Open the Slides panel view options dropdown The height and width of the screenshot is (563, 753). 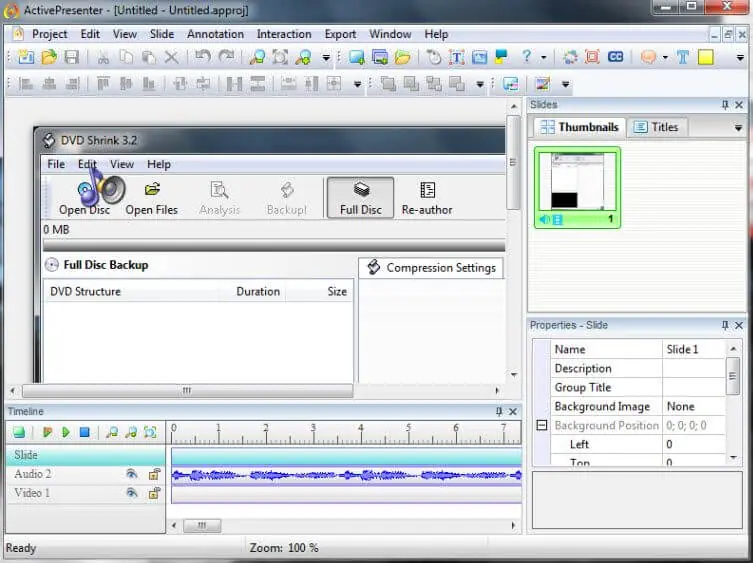click(738, 128)
